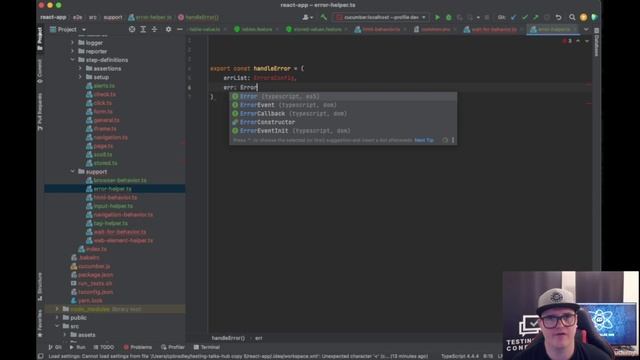
Task: Click the Collapse All icon in Project panel
Action: pos(154,29)
